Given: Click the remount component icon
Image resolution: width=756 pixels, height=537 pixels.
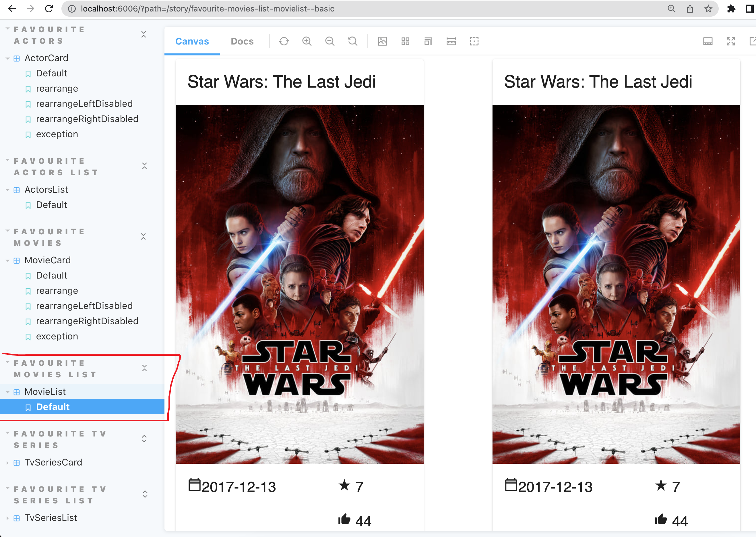Looking at the screenshot, I should 284,41.
